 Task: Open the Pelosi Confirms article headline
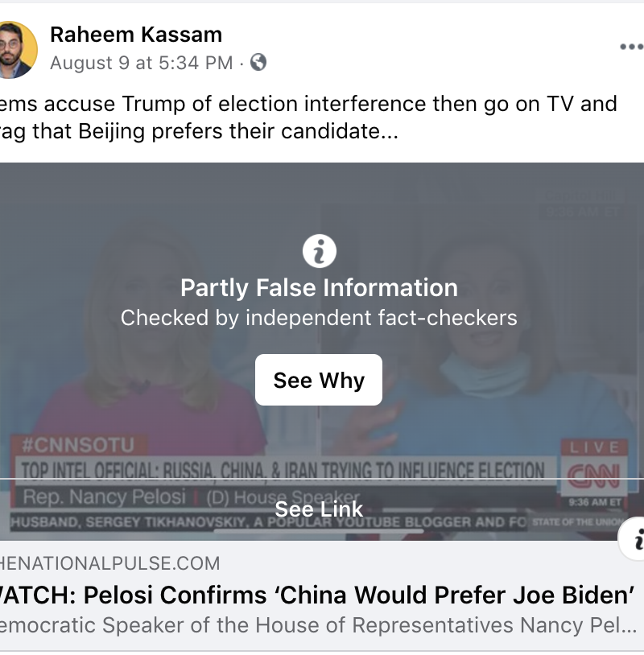point(318,595)
